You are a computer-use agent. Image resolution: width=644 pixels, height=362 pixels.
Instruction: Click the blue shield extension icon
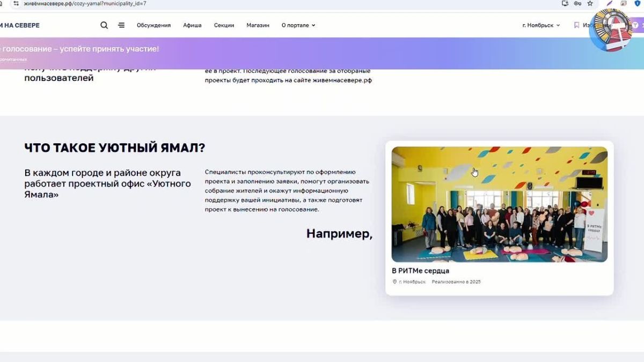coord(637,3)
